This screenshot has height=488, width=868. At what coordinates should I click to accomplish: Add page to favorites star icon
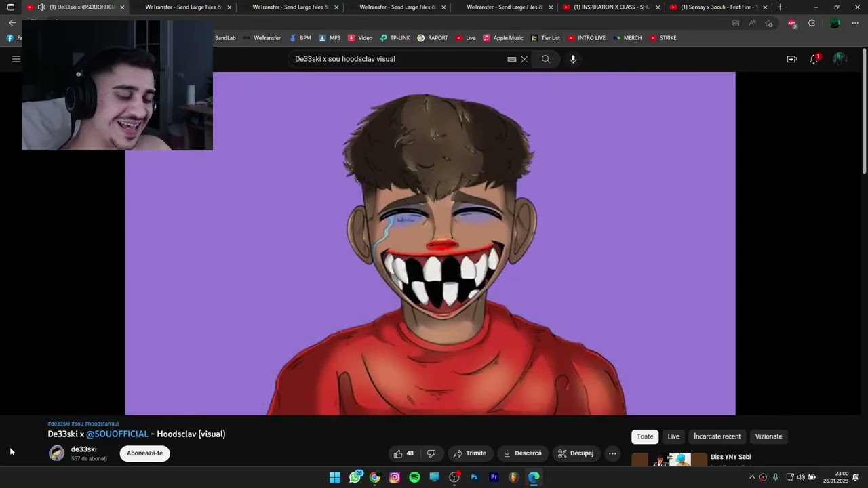[769, 23]
